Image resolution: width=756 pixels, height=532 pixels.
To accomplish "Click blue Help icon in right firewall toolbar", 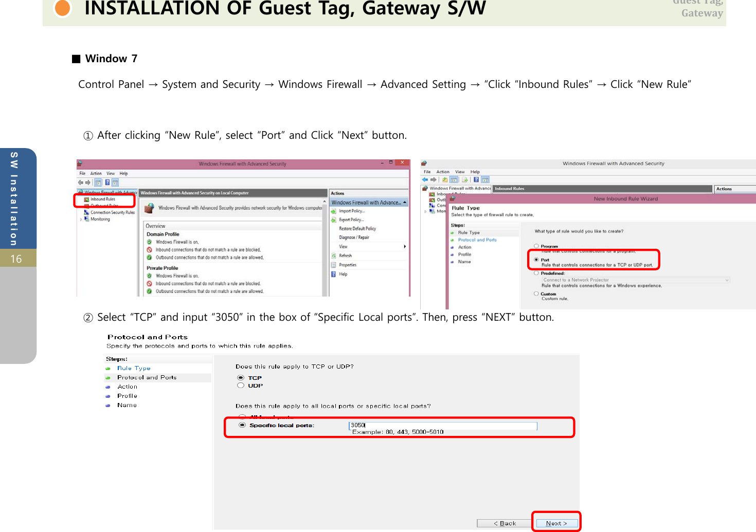I will tap(476, 179).
